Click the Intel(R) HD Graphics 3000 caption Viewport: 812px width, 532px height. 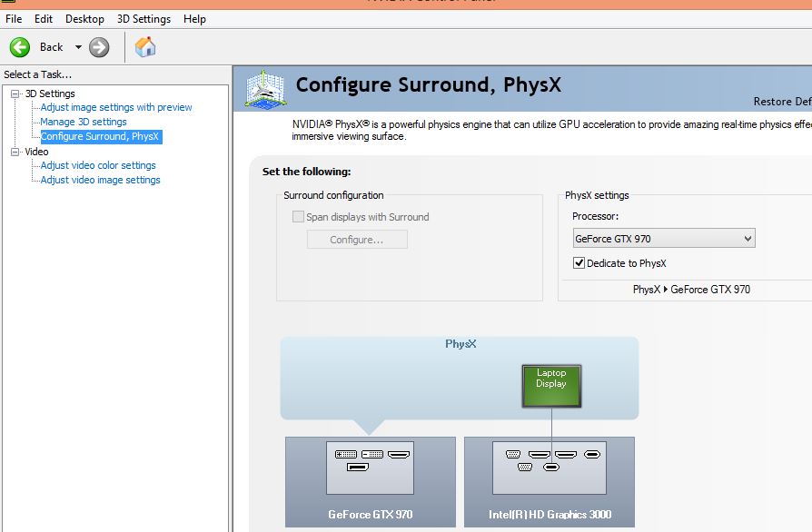550,515
